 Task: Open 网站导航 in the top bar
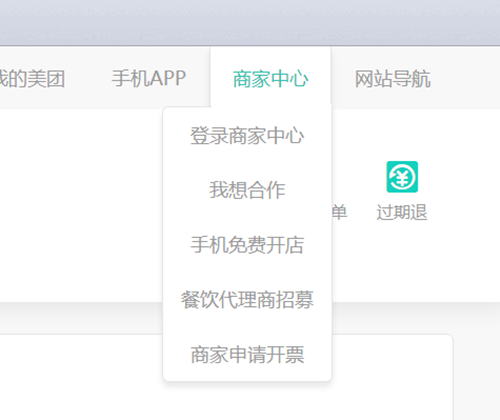pos(393,79)
